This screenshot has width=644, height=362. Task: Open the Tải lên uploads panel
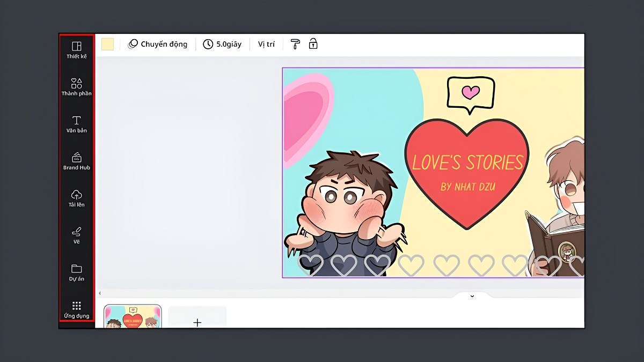[x=77, y=198]
